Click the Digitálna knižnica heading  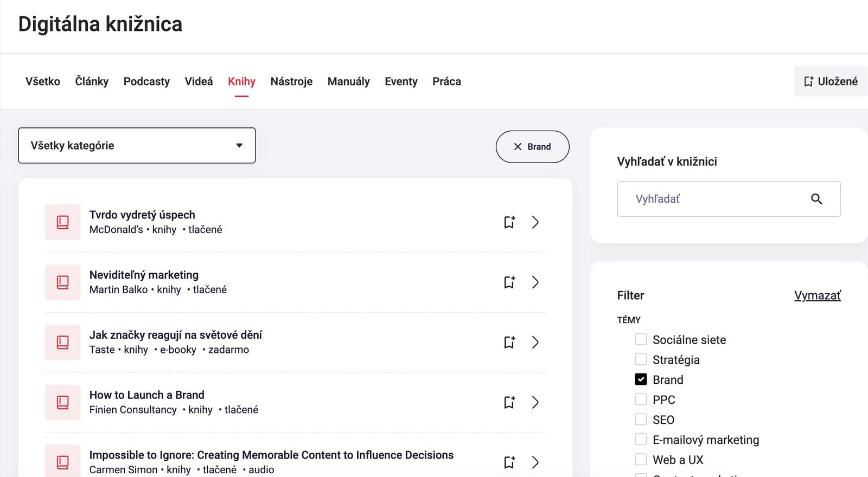click(100, 24)
